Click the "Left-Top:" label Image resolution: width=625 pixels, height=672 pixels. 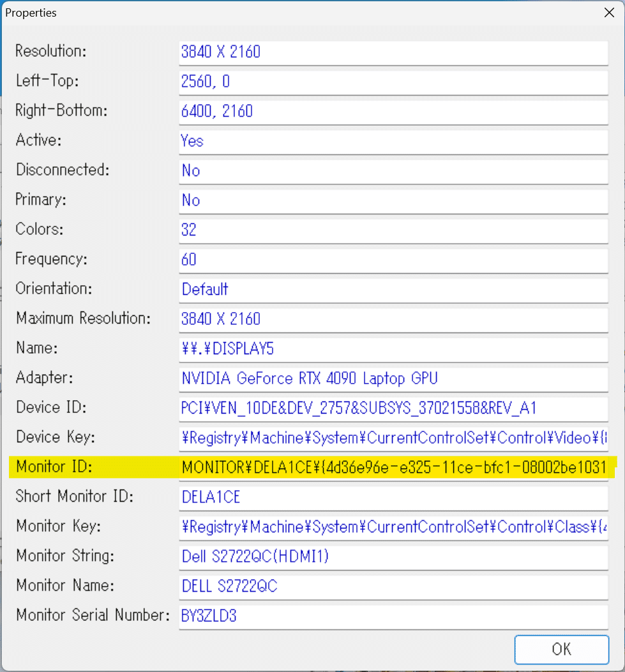tap(47, 80)
